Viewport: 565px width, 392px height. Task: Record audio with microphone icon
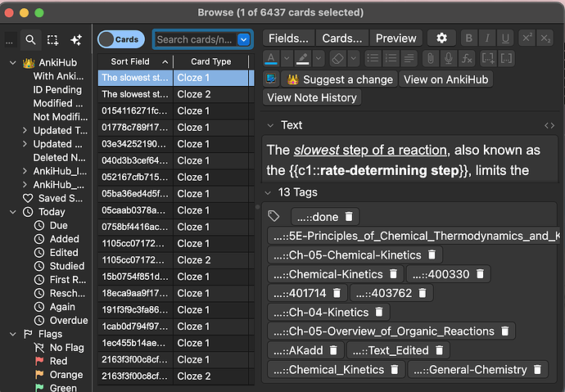pos(448,58)
